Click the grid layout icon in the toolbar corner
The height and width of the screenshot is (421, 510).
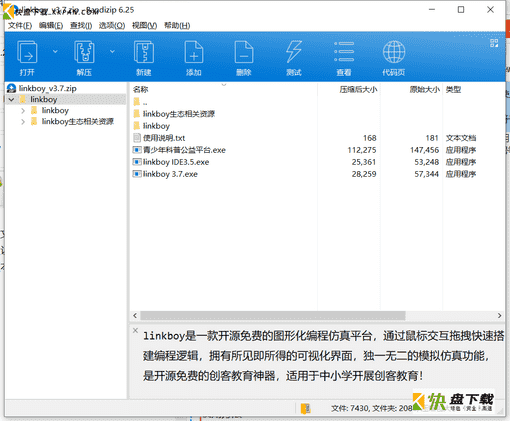[494, 43]
